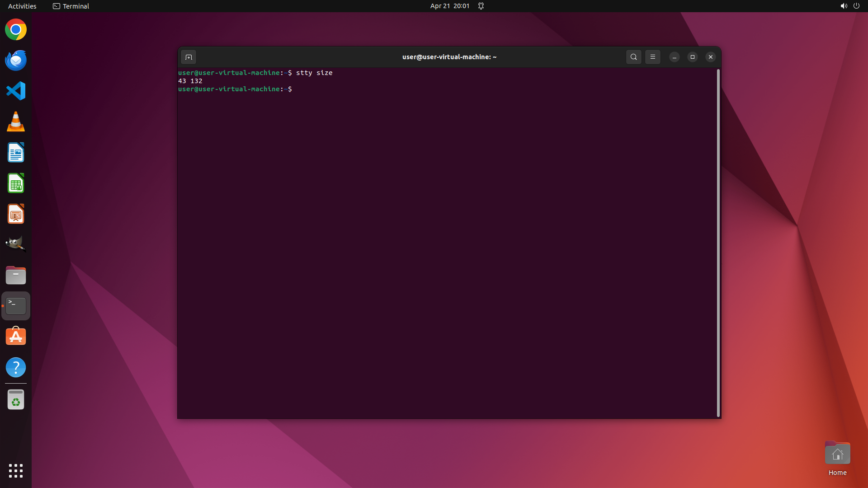This screenshot has width=868, height=488.
Task: Show all applications grid
Action: point(16,470)
